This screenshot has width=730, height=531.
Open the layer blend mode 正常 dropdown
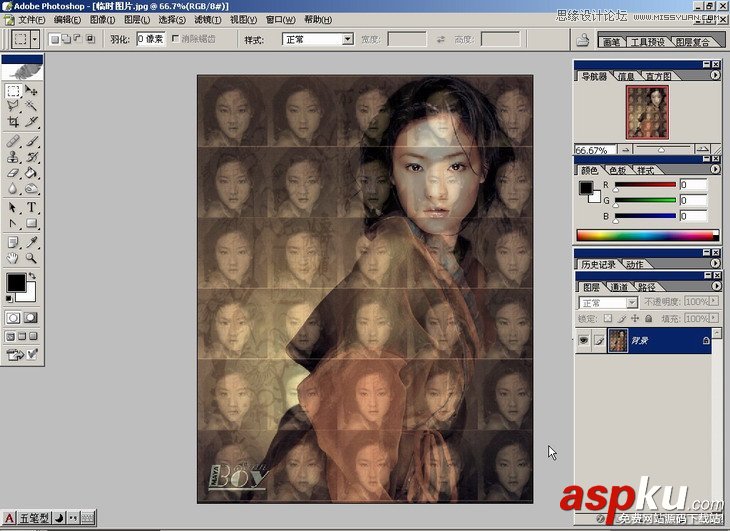click(608, 303)
